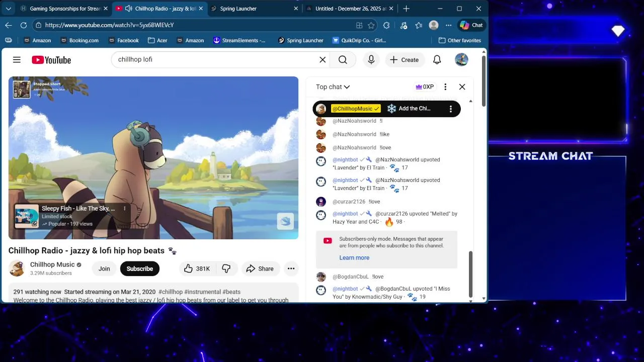Go to YouTube home via logo
The image size is (644, 362).
51,60
